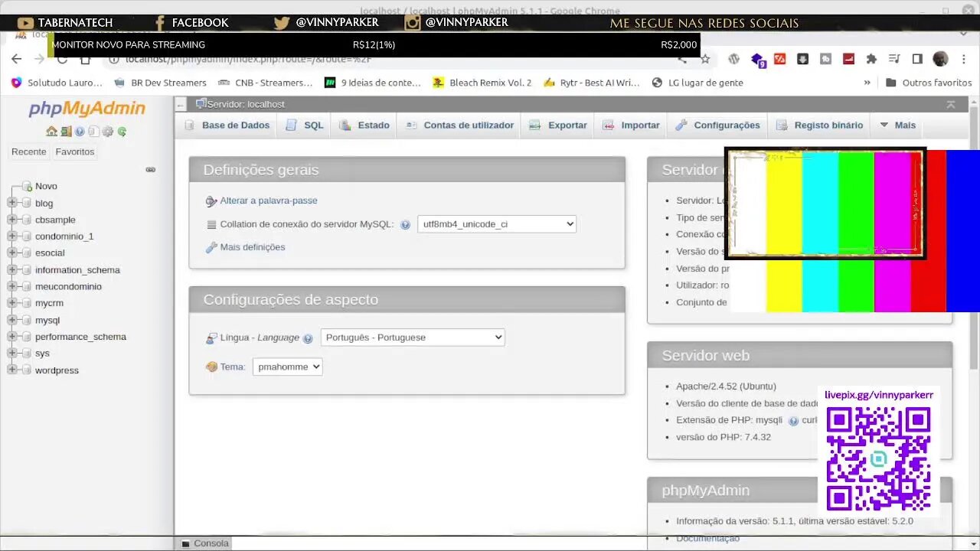Image resolution: width=980 pixels, height=551 pixels.
Task: Collapse top menu with panel arrow icon
Action: tap(950, 104)
